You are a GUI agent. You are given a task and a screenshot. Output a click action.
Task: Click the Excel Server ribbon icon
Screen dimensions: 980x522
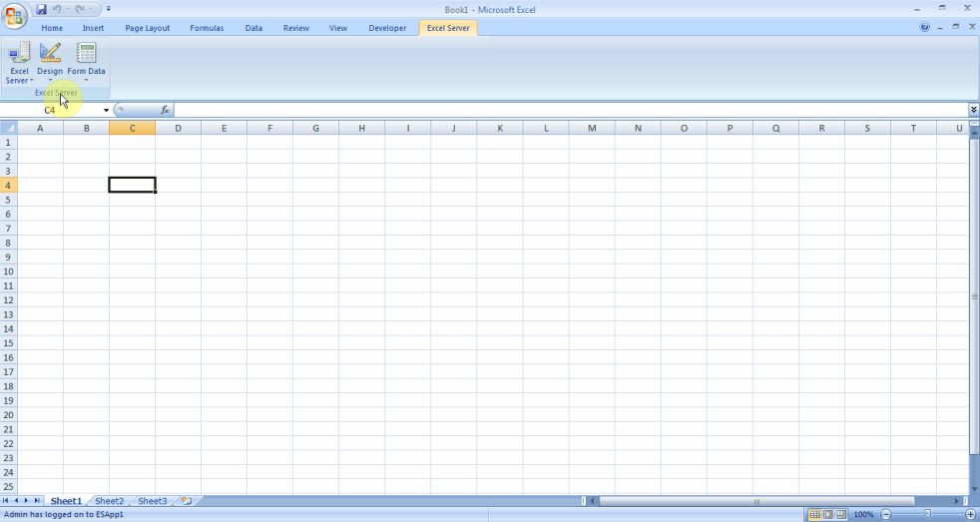click(x=19, y=63)
